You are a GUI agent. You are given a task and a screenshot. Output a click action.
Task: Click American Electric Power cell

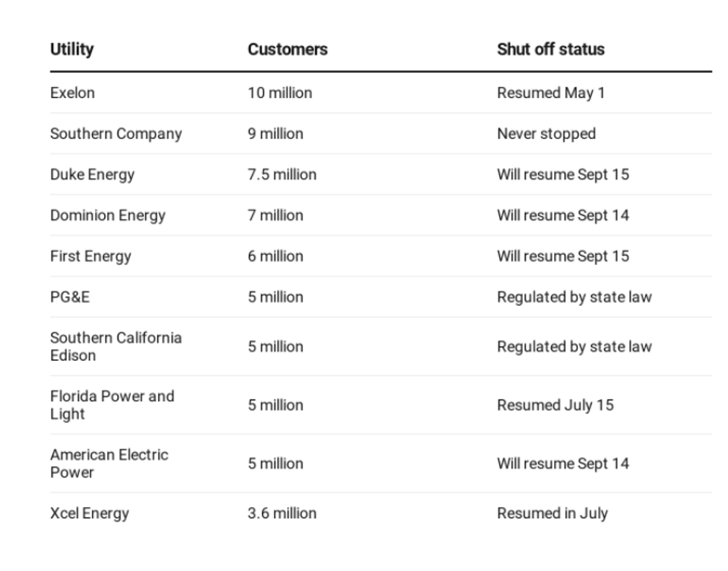point(109,464)
